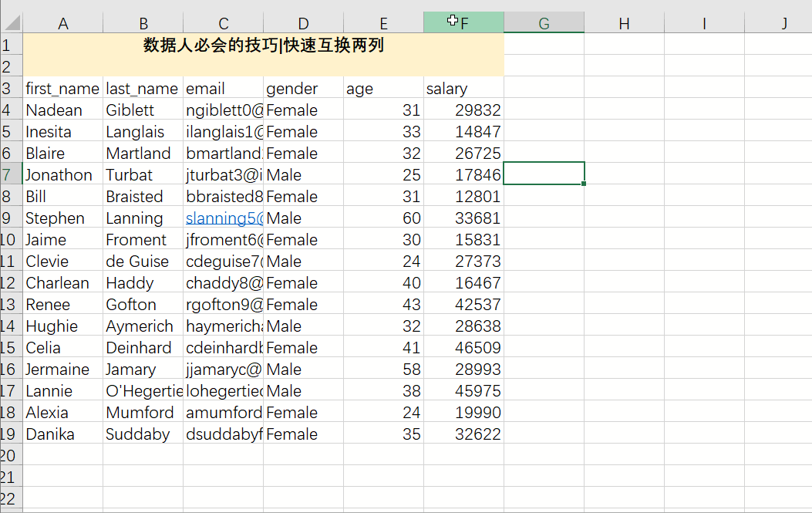This screenshot has width=812, height=513.
Task: Select salary cell 14847
Action: [464, 132]
